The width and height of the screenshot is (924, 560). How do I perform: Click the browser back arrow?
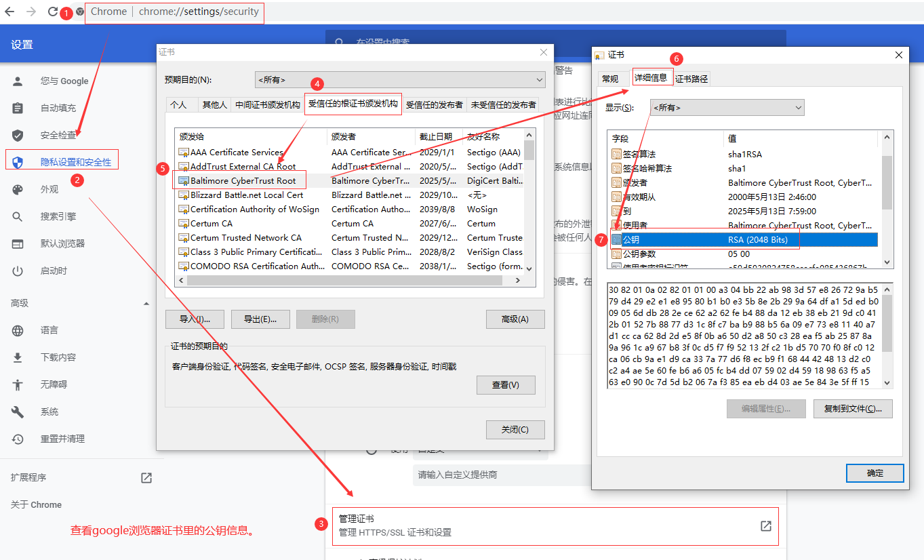click(9, 12)
